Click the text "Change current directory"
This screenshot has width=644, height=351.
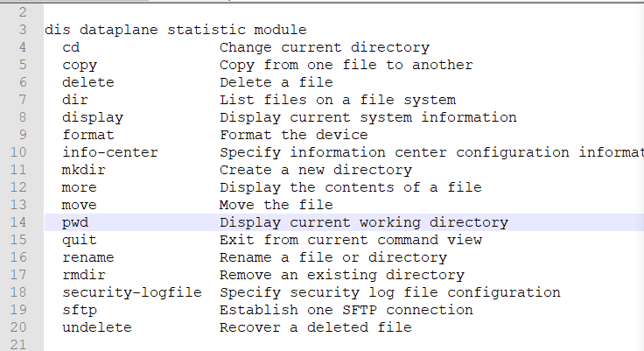pos(324,47)
